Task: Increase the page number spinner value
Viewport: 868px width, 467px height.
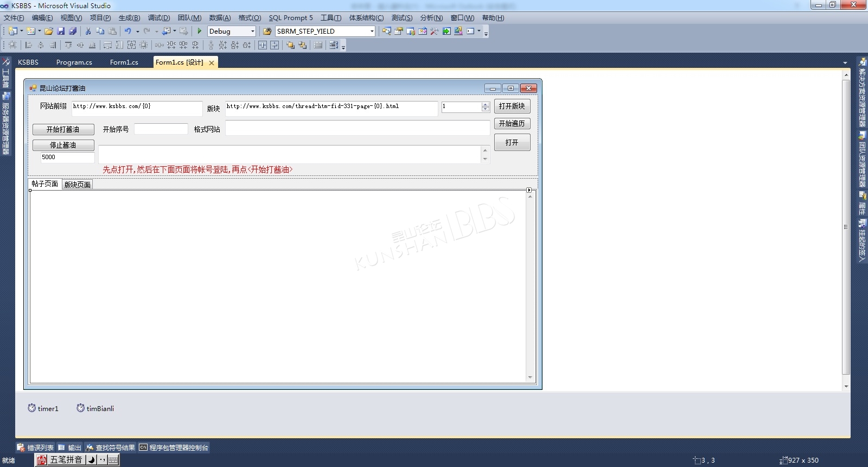Action: (486, 104)
